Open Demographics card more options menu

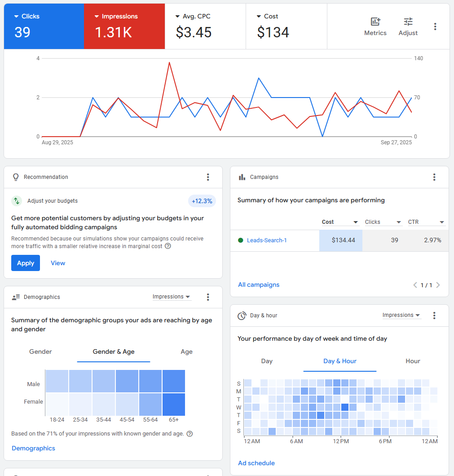(208, 297)
